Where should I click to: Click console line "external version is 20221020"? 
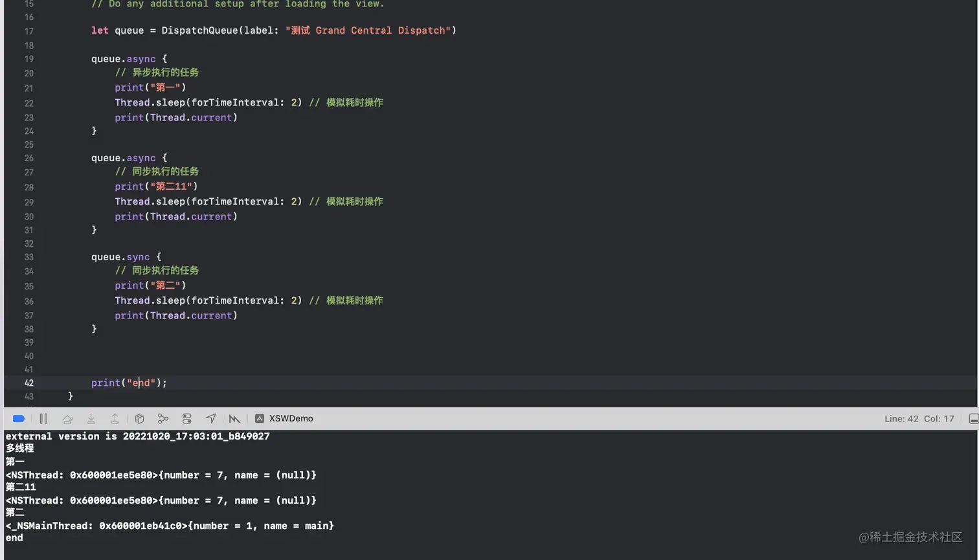tap(137, 436)
